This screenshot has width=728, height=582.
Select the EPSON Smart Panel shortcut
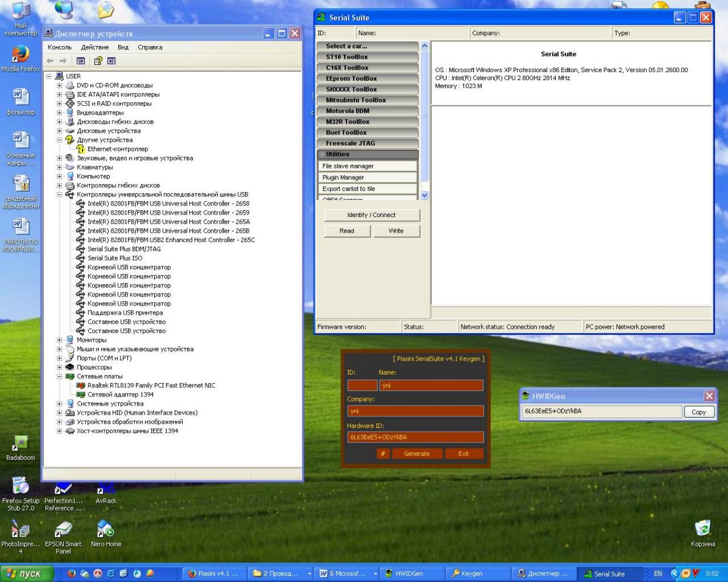[63, 537]
